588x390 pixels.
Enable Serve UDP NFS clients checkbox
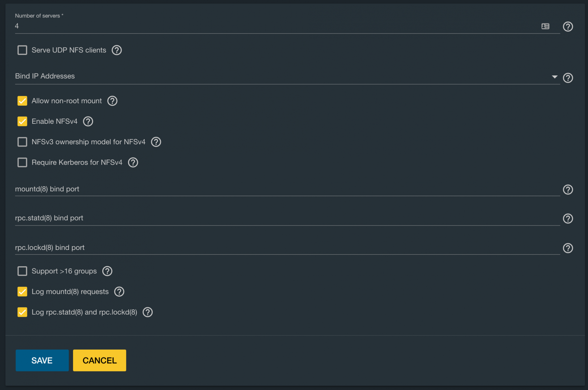pyautogui.click(x=22, y=50)
